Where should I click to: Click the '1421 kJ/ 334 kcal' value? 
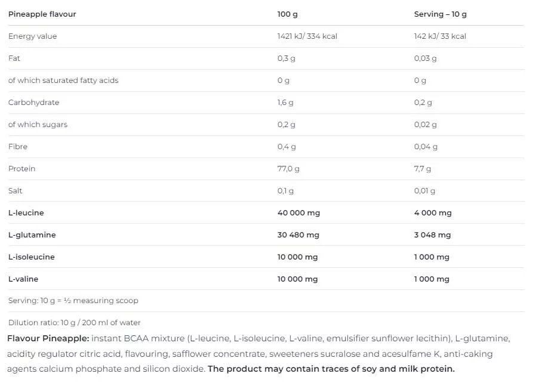(x=307, y=36)
